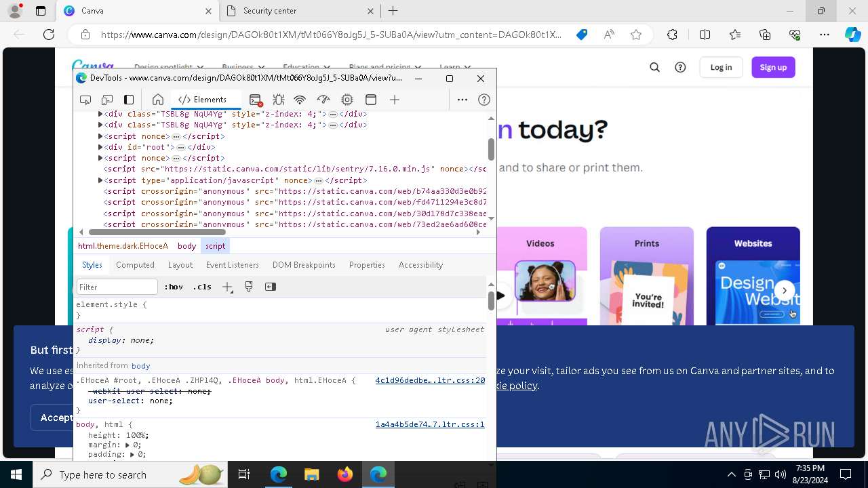Screen dimensions: 868x488
Task: Open Windows Start menu
Action: [16, 474]
